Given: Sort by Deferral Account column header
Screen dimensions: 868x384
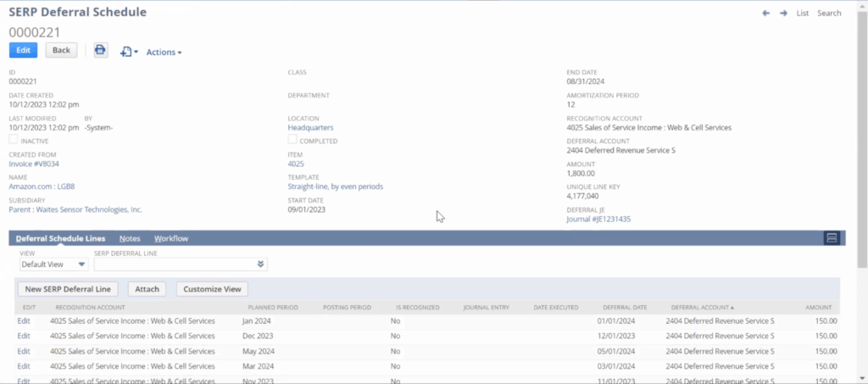Looking at the screenshot, I should coord(702,307).
